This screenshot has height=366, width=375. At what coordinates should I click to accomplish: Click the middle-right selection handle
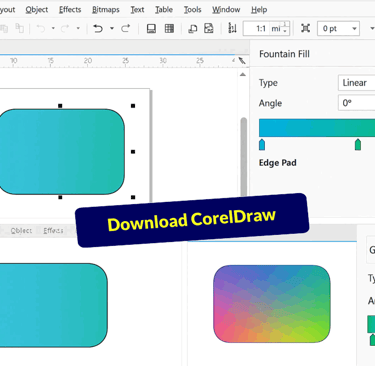[x=133, y=152]
